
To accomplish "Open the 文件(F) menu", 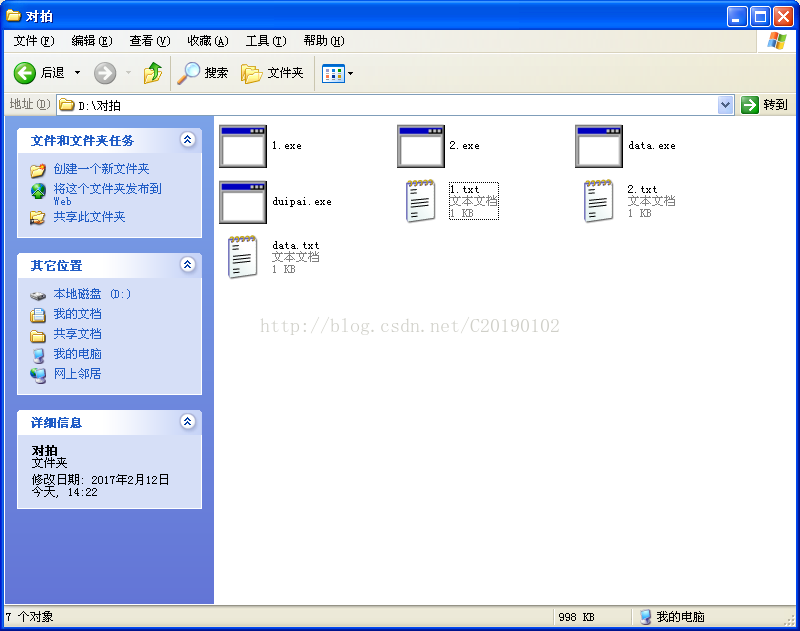I will (x=34, y=41).
